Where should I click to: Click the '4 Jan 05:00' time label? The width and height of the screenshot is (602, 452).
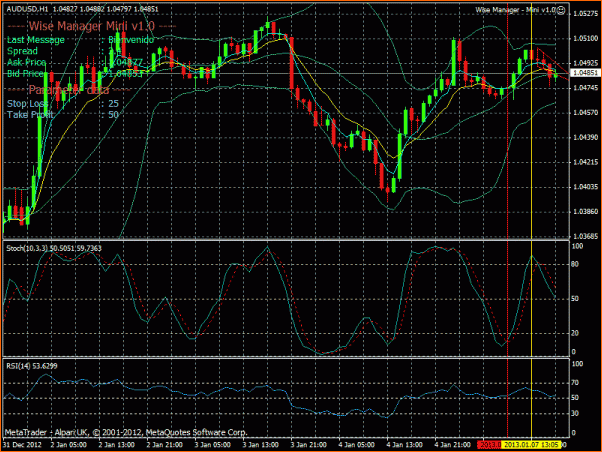(x=356, y=445)
